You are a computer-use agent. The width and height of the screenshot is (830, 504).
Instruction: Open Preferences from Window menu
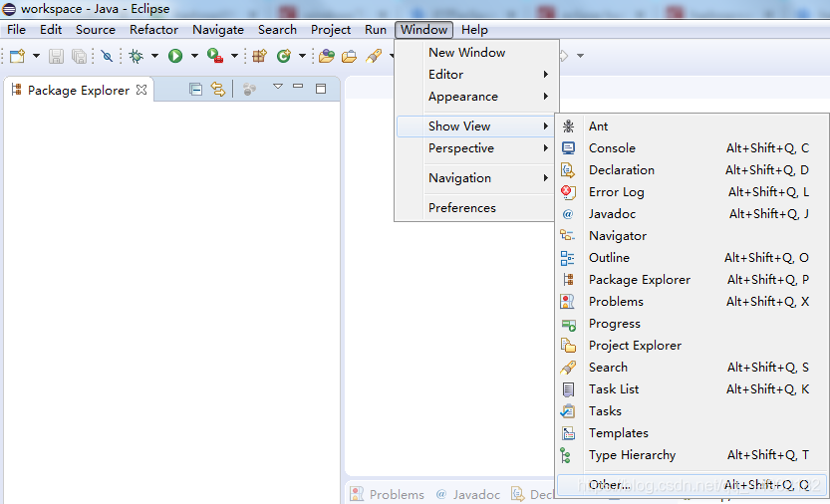(476, 207)
